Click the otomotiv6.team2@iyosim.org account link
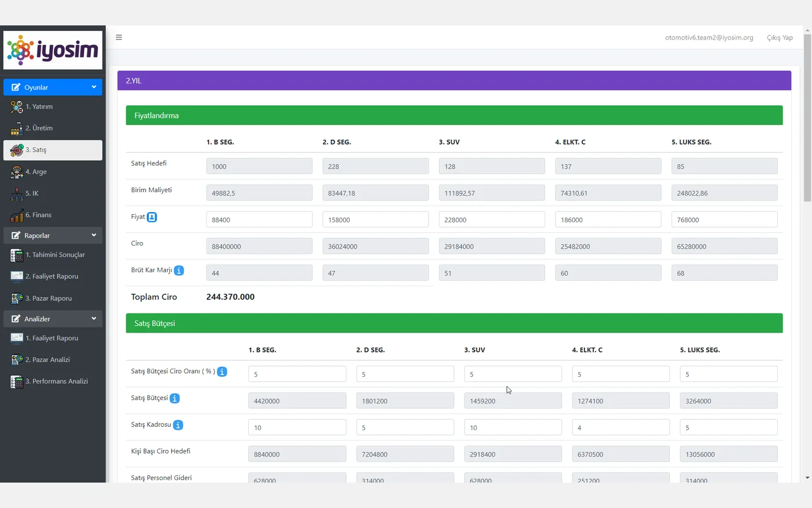Image resolution: width=812 pixels, height=508 pixels. (709, 38)
